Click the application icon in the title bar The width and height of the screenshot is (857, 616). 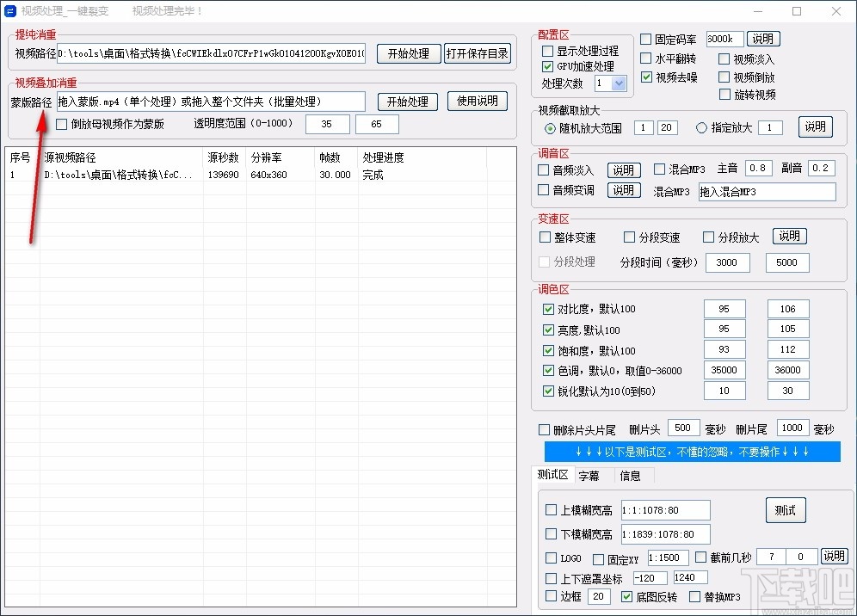tap(11, 11)
